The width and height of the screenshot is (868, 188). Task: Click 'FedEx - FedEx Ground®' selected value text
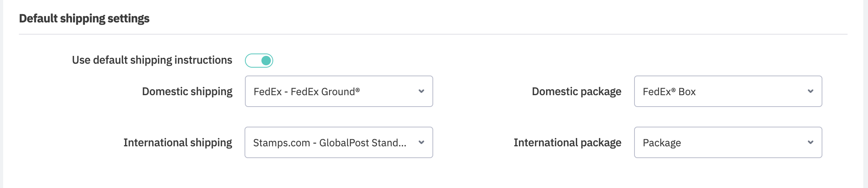307,92
